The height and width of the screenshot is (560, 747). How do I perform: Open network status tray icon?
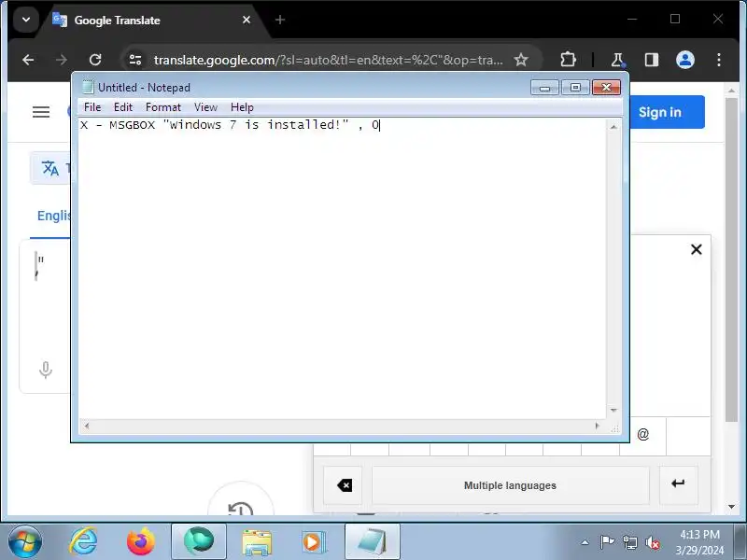click(629, 542)
